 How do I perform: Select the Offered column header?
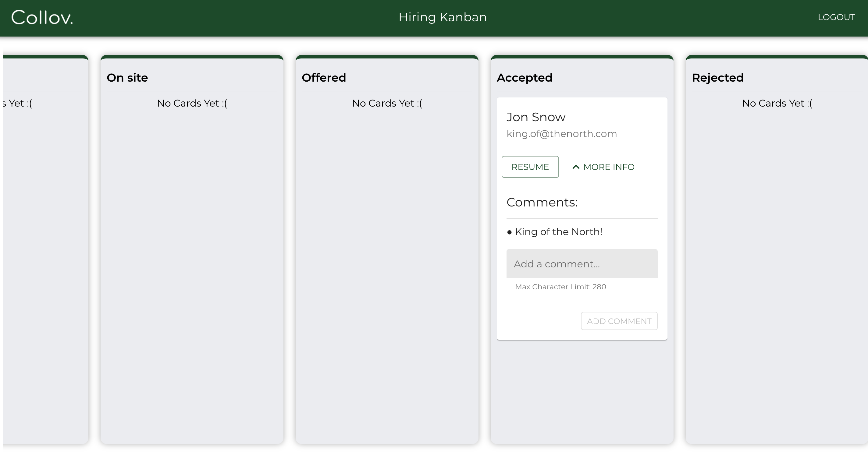[324, 78]
